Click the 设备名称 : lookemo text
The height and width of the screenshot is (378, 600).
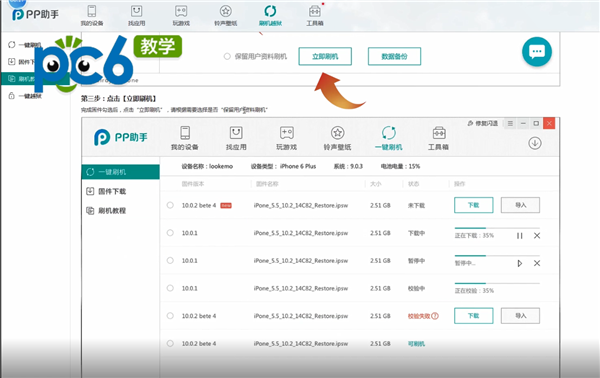coord(207,166)
